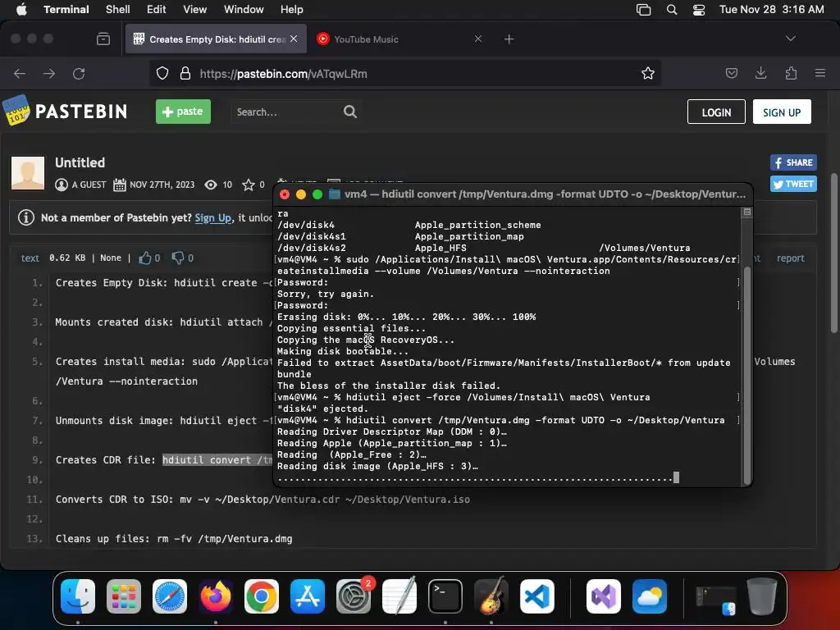Open the Window menu

[243, 9]
